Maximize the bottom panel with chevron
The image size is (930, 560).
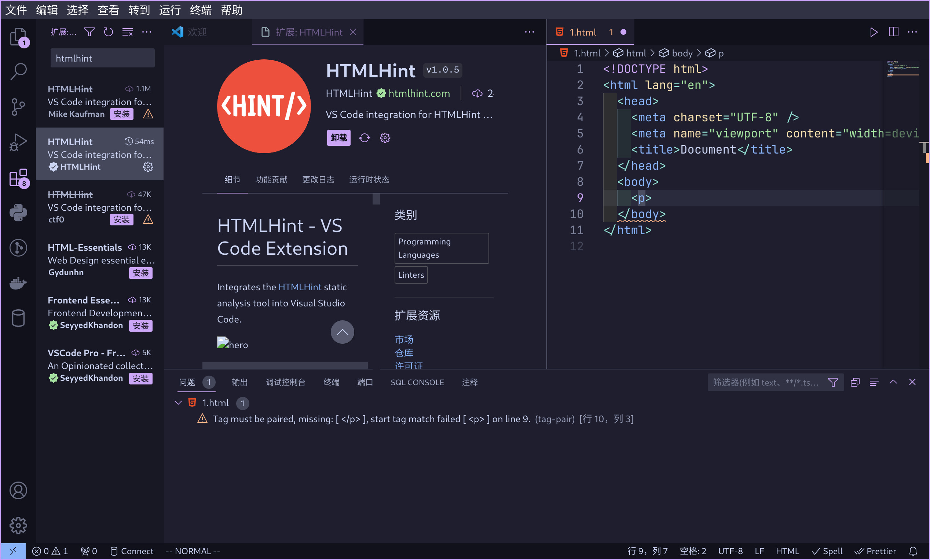[893, 382]
